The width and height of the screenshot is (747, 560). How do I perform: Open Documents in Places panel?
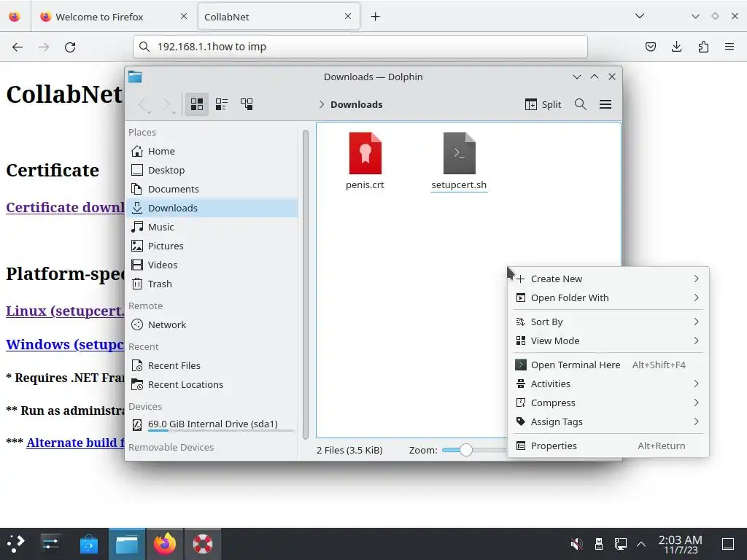(x=212, y=189)
